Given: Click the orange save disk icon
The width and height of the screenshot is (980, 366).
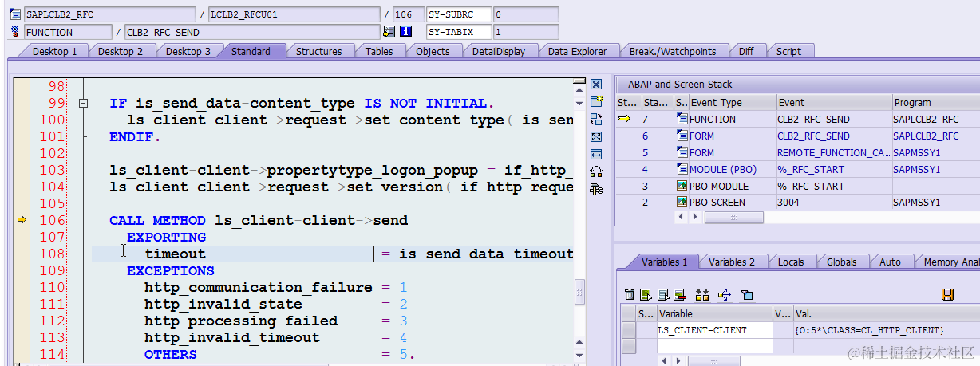Looking at the screenshot, I should point(947,295).
